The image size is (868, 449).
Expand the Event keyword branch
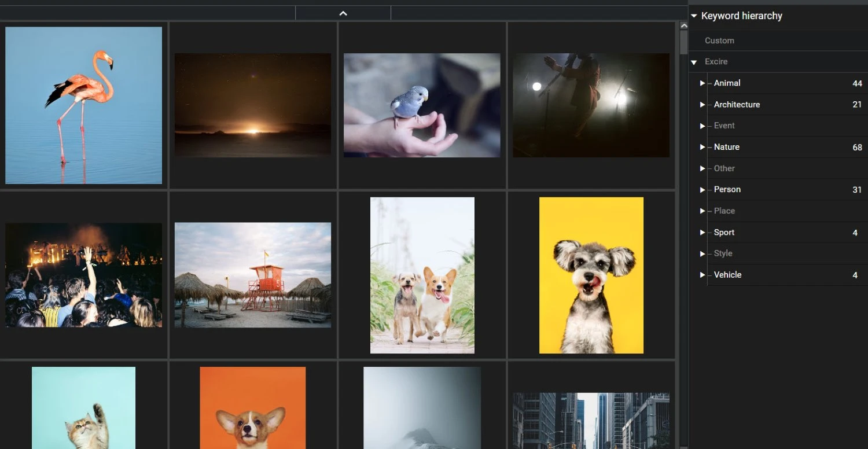point(702,126)
